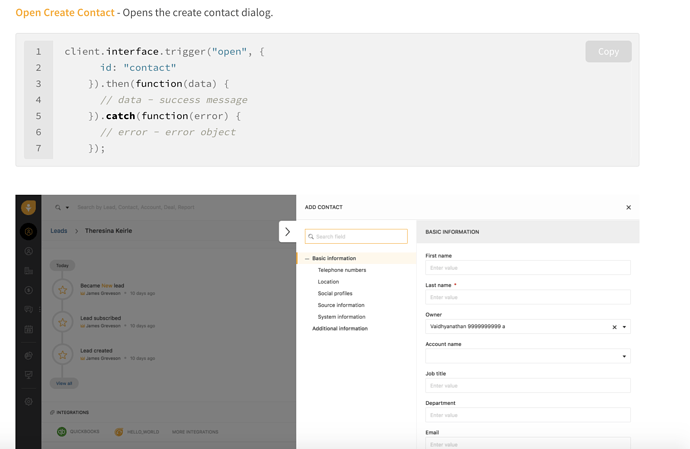Screen dimensions: 690x449
Task: Click the Lead created activity text
Action: (x=96, y=351)
